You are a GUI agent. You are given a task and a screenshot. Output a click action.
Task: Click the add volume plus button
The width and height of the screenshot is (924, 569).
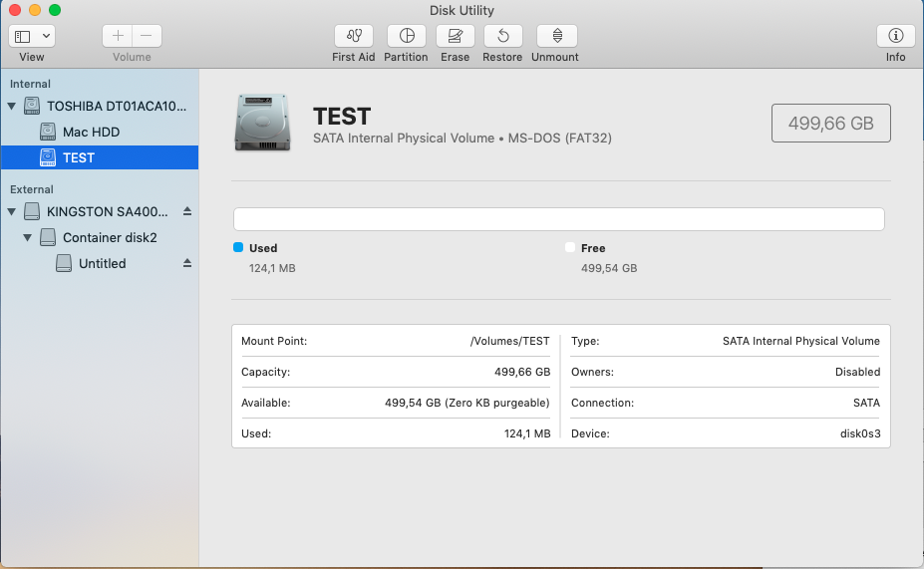click(x=118, y=36)
